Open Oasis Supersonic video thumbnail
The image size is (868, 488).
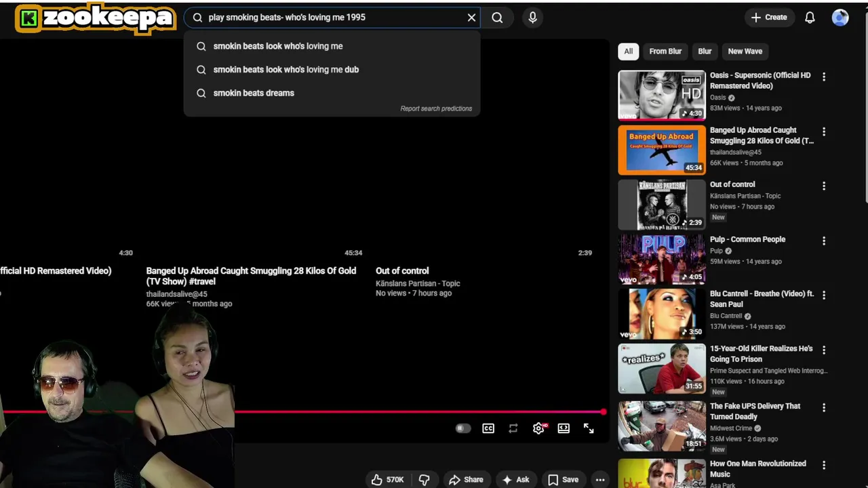[x=662, y=95]
